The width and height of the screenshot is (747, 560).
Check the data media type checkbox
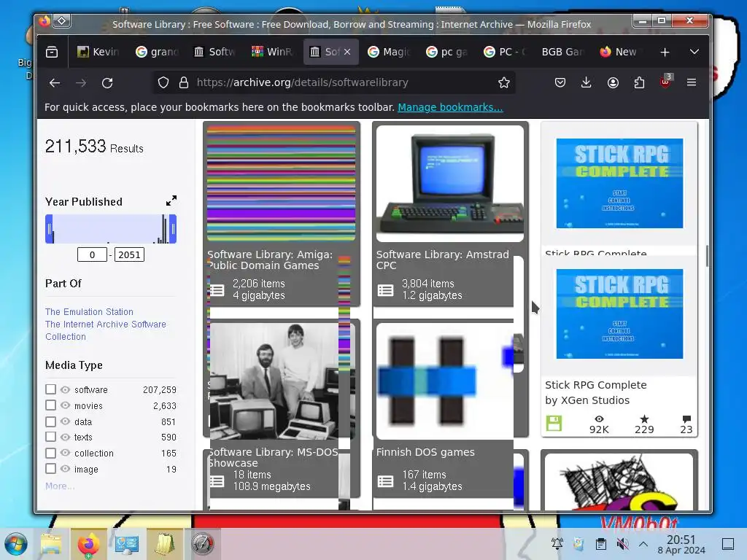[50, 421]
